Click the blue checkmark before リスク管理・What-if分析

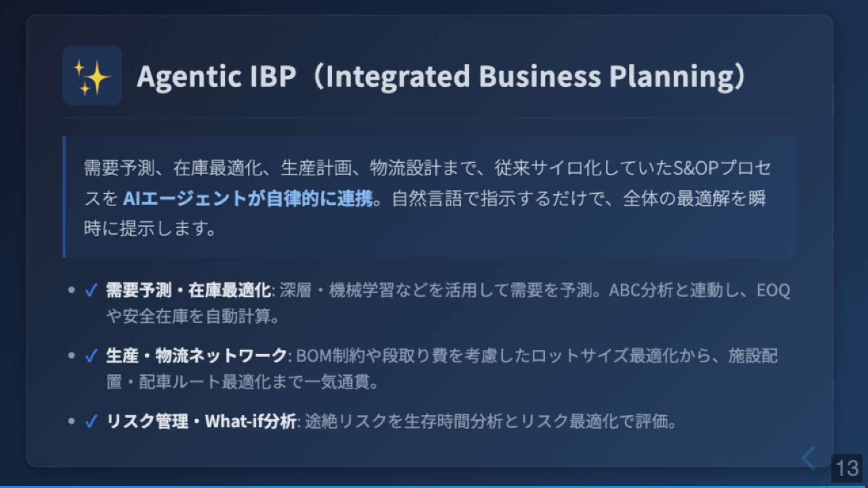[91, 422]
